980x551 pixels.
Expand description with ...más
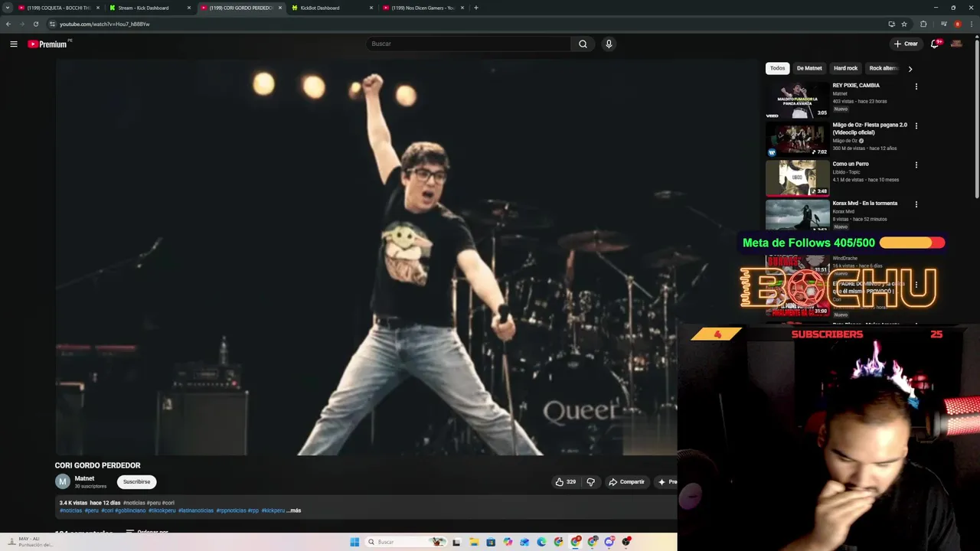pos(294,510)
